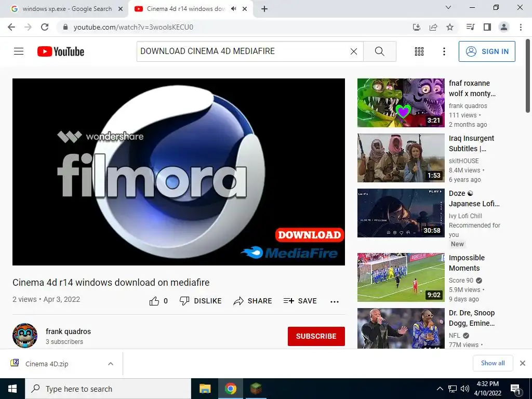Viewport: 532px width, 399px height.
Task: Go to YouTube home via logo
Action: coord(61,51)
